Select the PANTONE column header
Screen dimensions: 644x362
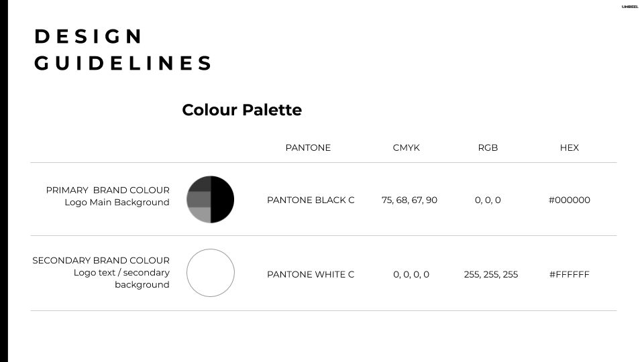(x=308, y=147)
